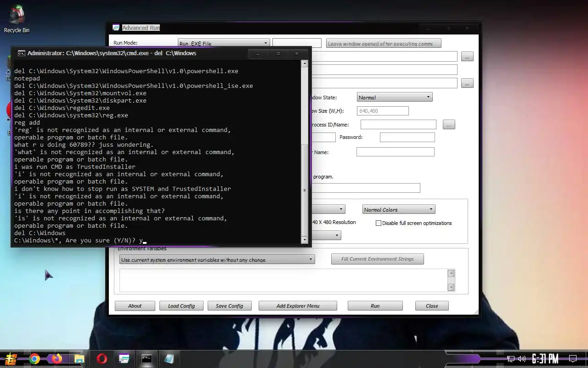
Task: Close the Advanced Run window with the X
Action: (x=467, y=29)
